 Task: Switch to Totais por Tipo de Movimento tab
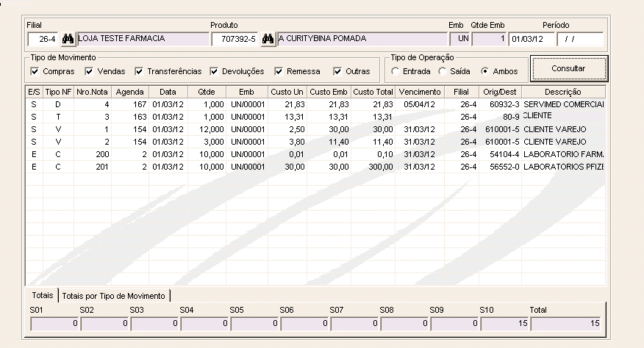114,295
